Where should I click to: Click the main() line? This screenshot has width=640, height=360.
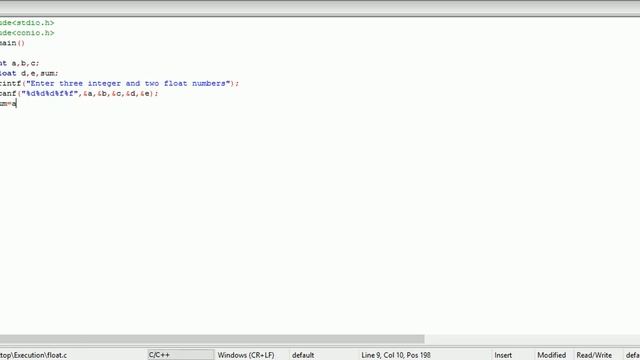coord(12,43)
